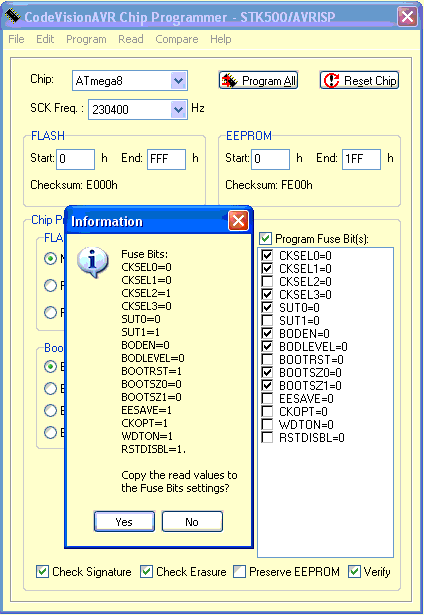424x615 pixels.
Task: Check the BOOTRST=0 fuse checkbox
Action: tap(267, 359)
